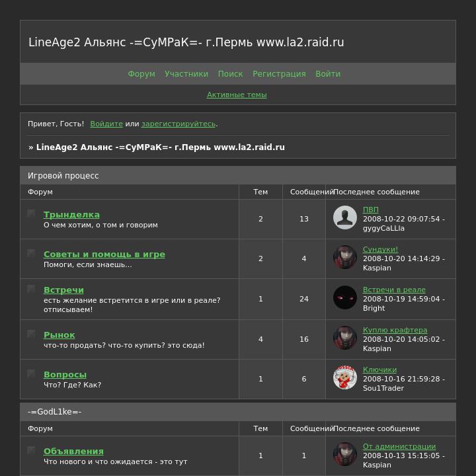The height and width of the screenshot is (476, 476).
Task: Open the Трынделка forum
Action: [x=71, y=215]
